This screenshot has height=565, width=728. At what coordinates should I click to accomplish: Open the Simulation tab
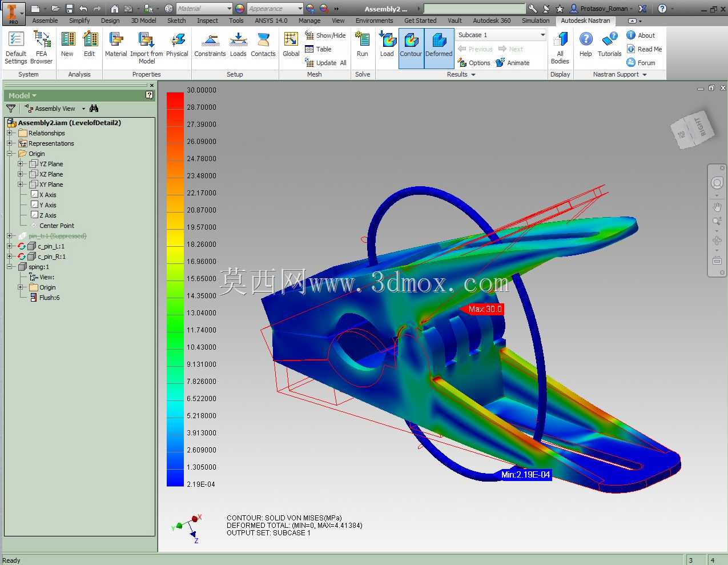[x=536, y=21]
